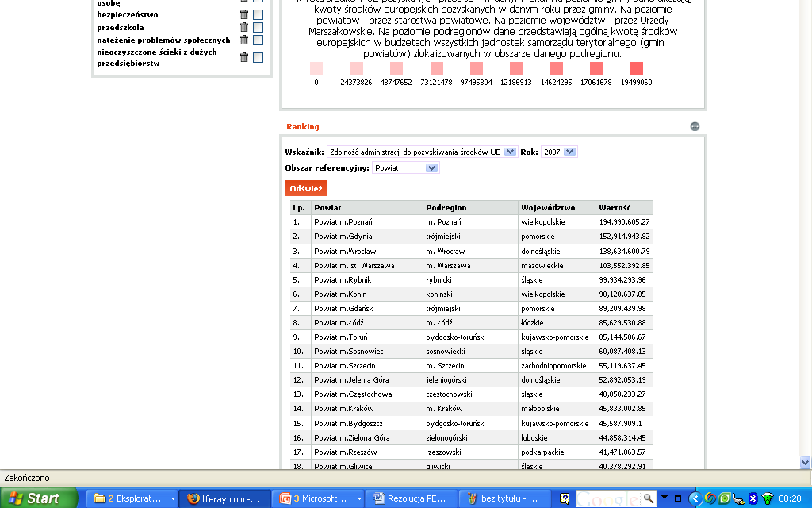Viewport: 812px width, 508px height.
Task: Click the Google deskbar search magnifier icon
Action: [649, 498]
